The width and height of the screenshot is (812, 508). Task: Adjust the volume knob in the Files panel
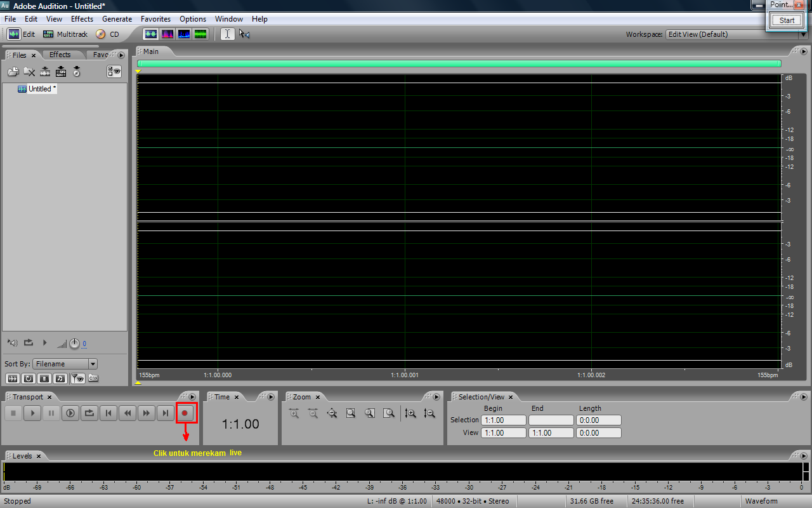click(74, 342)
